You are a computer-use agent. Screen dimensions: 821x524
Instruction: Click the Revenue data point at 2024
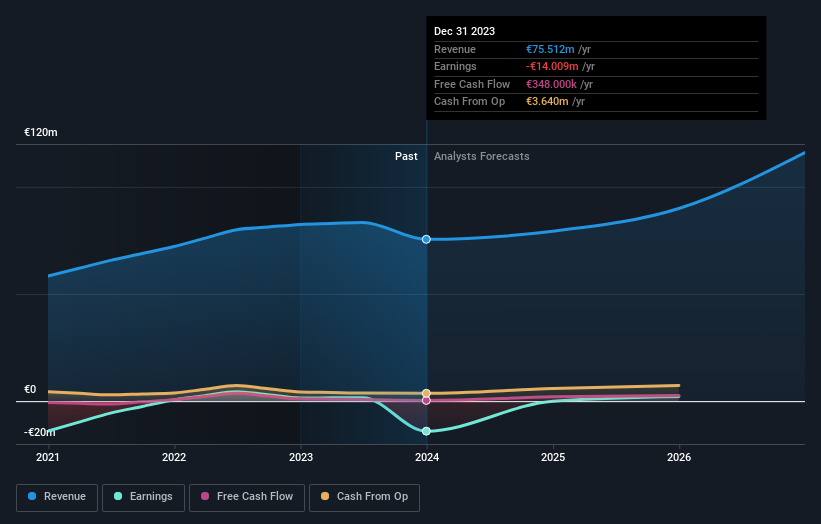coord(426,239)
